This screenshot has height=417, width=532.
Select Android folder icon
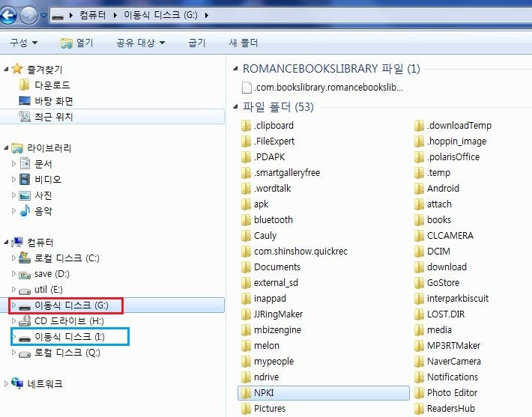click(419, 188)
